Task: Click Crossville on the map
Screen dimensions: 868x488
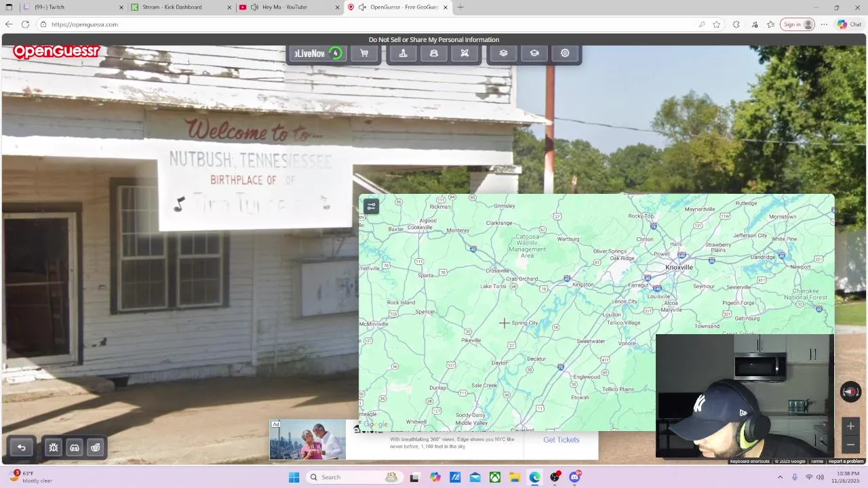Action: pyautogui.click(x=498, y=270)
